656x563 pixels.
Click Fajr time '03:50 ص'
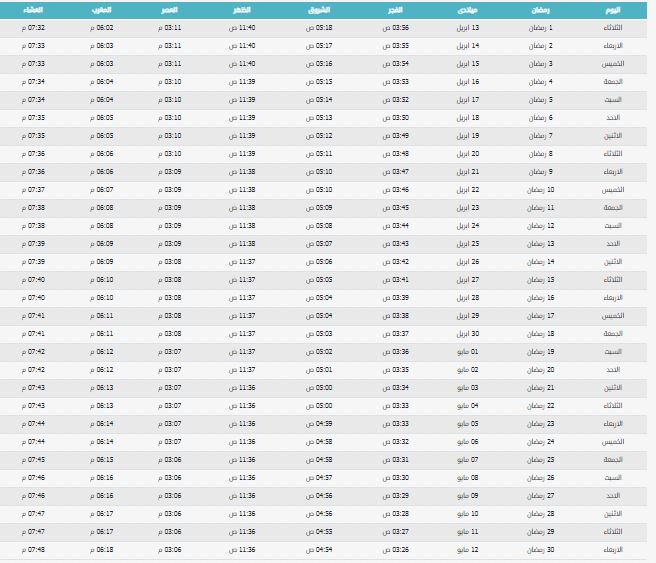pyautogui.click(x=395, y=118)
